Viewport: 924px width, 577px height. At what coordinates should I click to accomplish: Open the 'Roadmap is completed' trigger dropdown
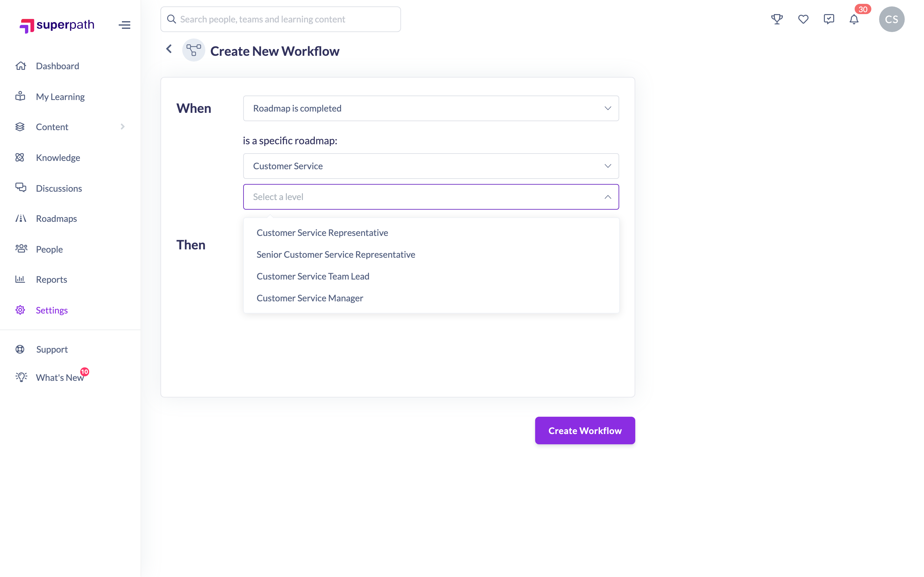pos(431,108)
